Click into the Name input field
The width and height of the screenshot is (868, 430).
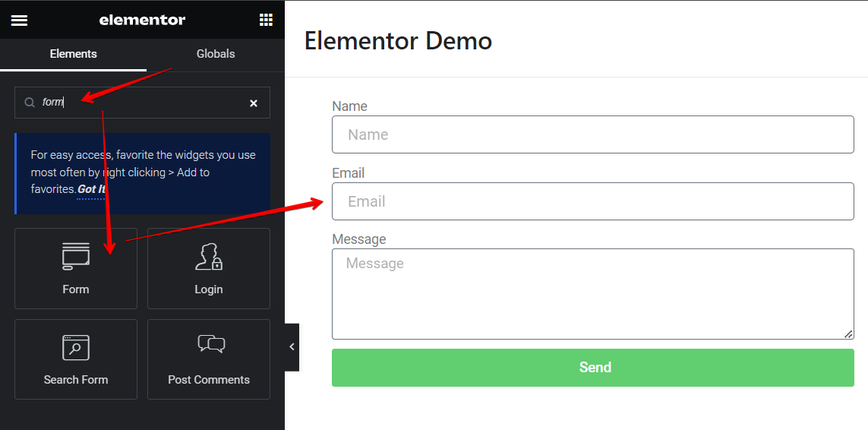tap(592, 134)
